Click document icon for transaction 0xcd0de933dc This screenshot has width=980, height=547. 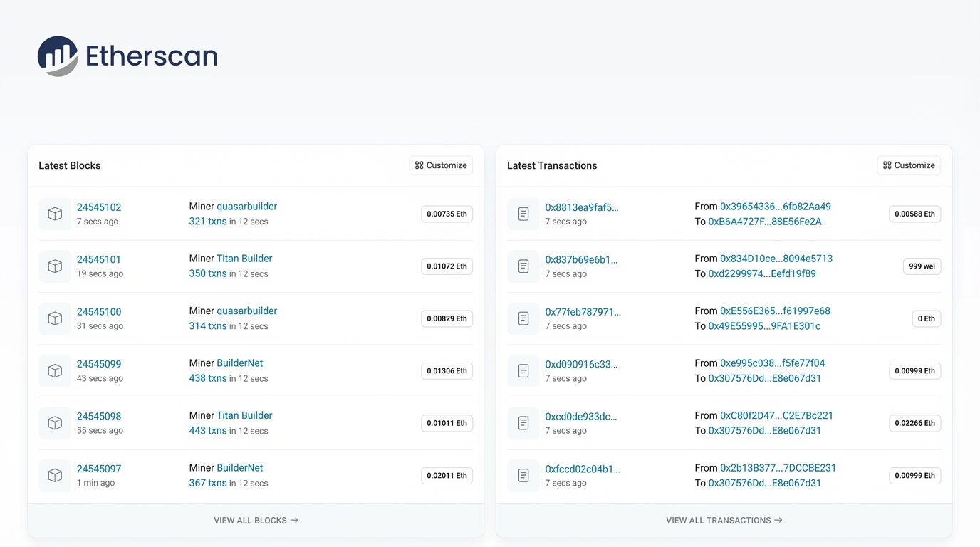523,423
